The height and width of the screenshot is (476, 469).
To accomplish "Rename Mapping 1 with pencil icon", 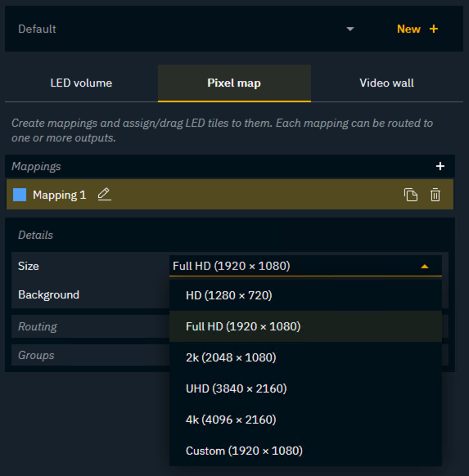I will pos(104,195).
